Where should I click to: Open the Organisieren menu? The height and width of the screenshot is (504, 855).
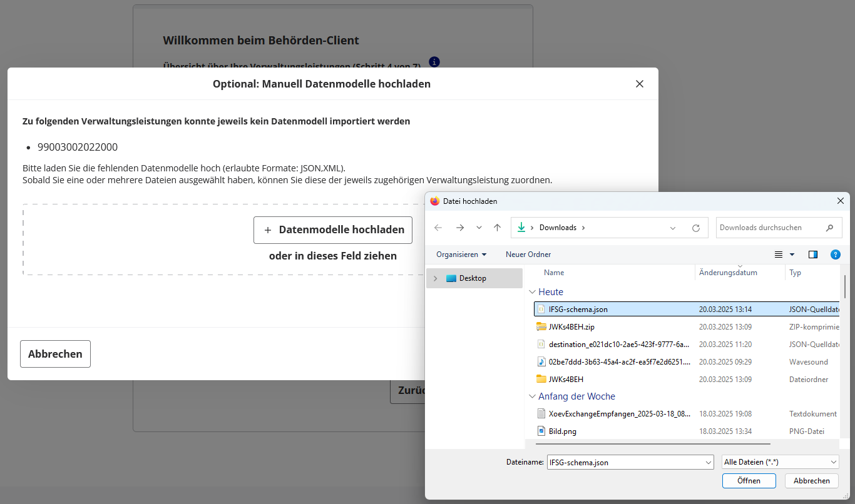(461, 255)
